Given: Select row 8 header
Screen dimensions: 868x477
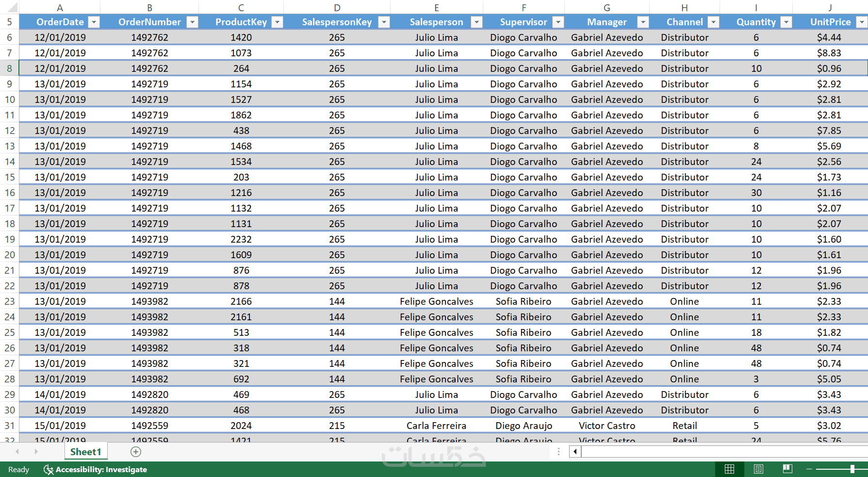Looking at the screenshot, I should coord(9,68).
